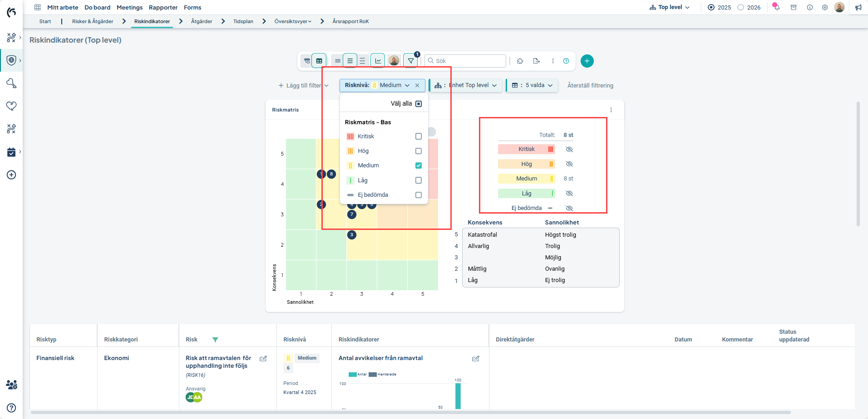
Task: Click the megaphone announcements icon
Action: click(x=858, y=7)
